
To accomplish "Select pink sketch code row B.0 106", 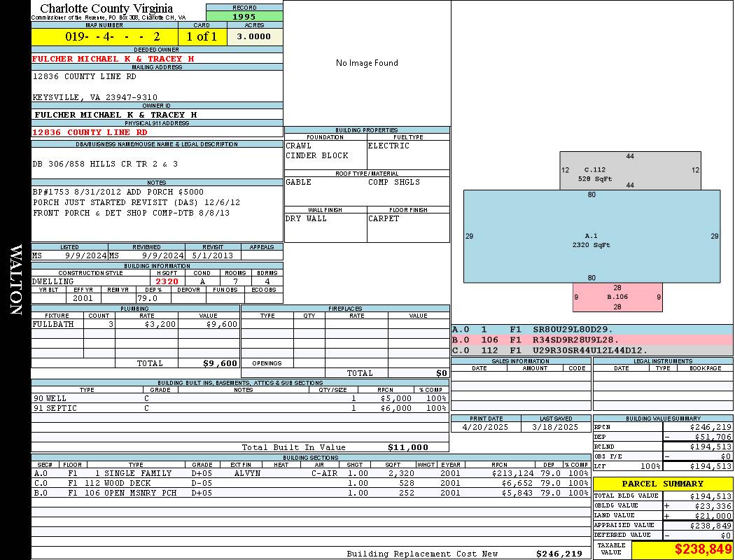I will [x=592, y=339].
